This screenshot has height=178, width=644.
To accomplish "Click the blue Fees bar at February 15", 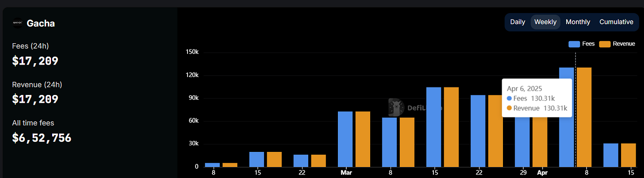I will pyautogui.click(x=257, y=159).
